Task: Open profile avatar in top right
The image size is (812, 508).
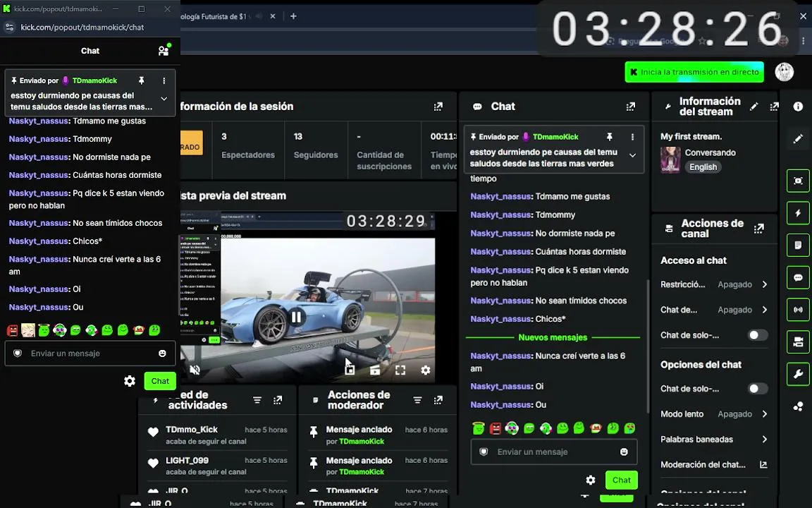Action: tap(784, 72)
